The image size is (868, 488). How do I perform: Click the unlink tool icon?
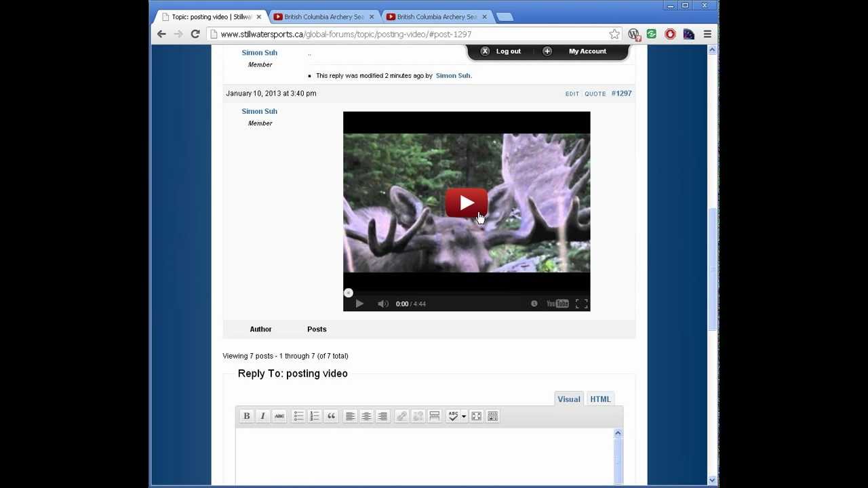pyautogui.click(x=418, y=416)
